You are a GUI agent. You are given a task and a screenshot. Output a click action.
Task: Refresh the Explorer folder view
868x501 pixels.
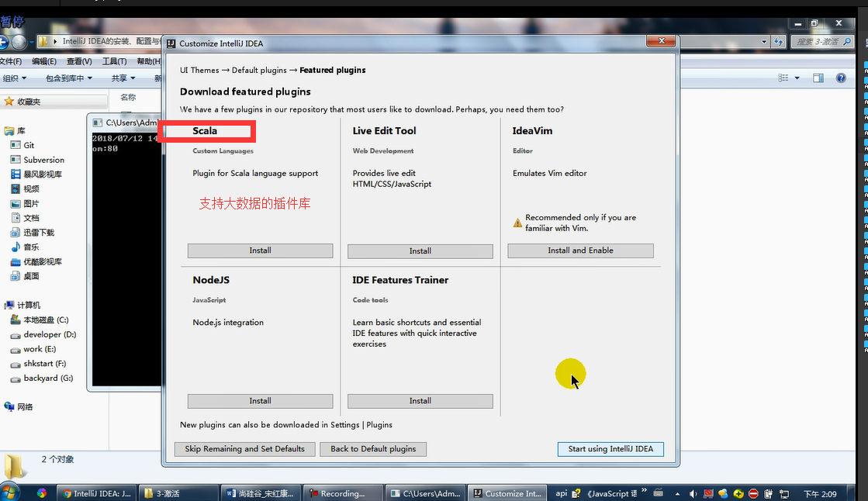pyautogui.click(x=779, y=42)
